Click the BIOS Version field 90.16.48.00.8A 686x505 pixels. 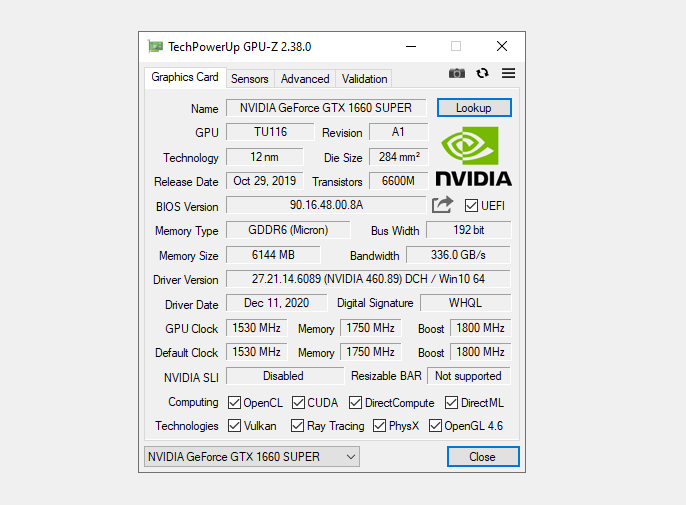click(x=326, y=205)
